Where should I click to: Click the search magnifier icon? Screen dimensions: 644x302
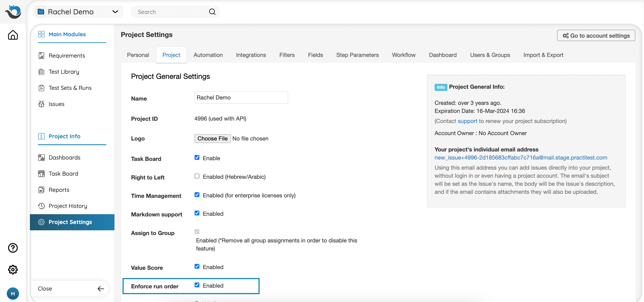point(212,12)
